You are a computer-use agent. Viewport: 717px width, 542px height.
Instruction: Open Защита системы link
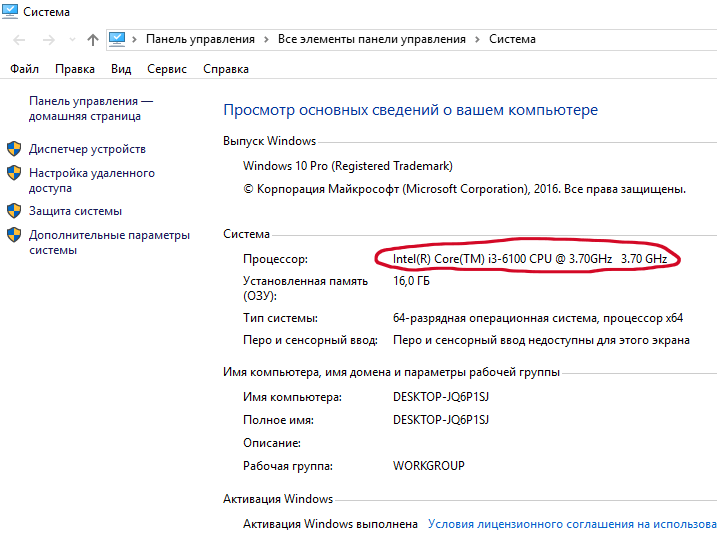[x=75, y=211]
